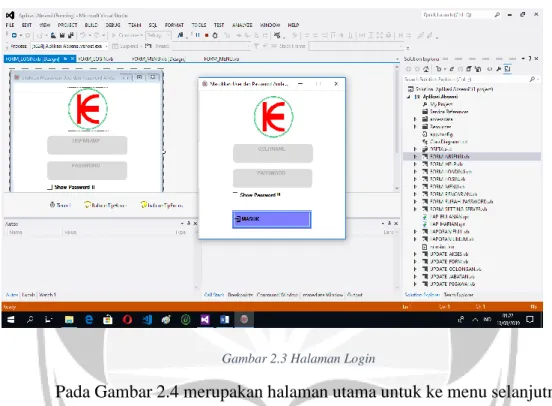Click the MASUK login button

[271, 219]
